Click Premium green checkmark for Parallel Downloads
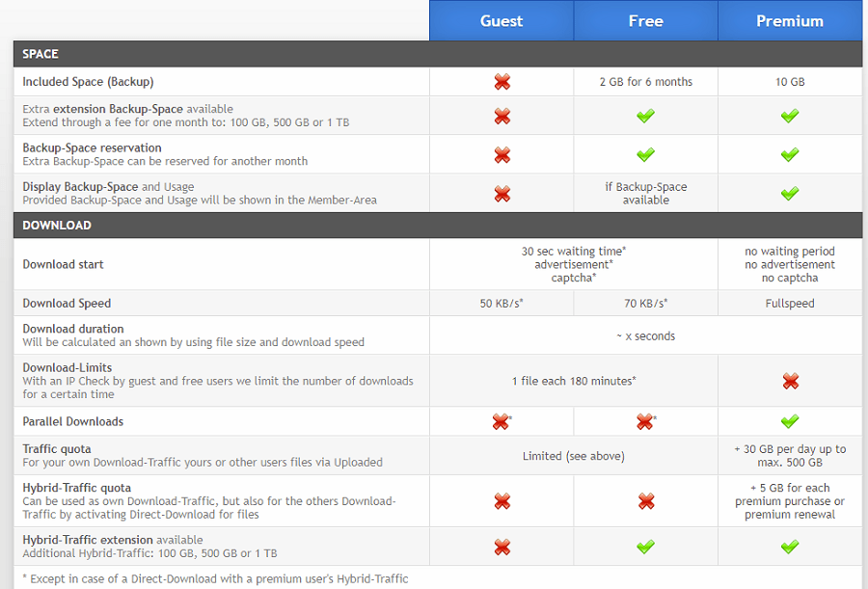Viewport: 868px width, 589px height. pos(790,421)
